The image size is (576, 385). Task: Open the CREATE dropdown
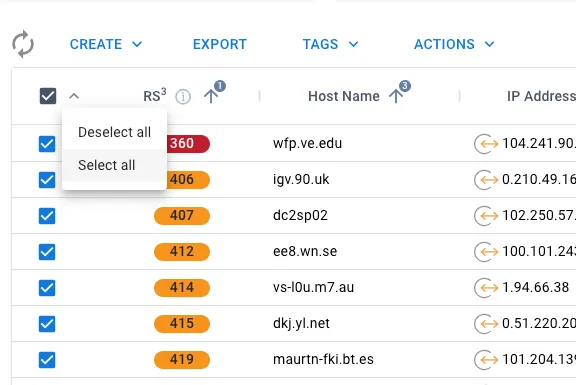[106, 44]
